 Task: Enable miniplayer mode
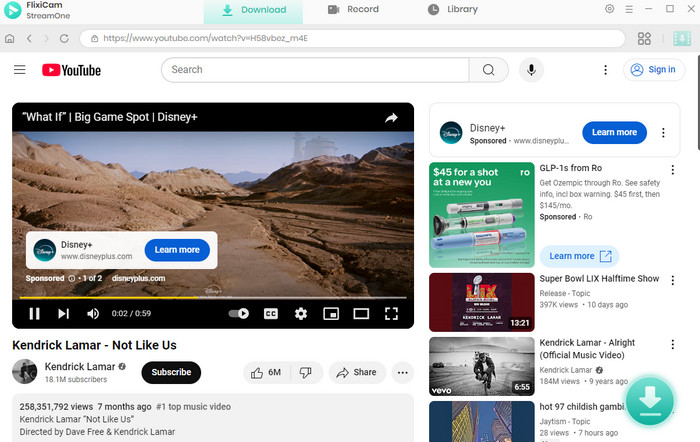[331, 313]
